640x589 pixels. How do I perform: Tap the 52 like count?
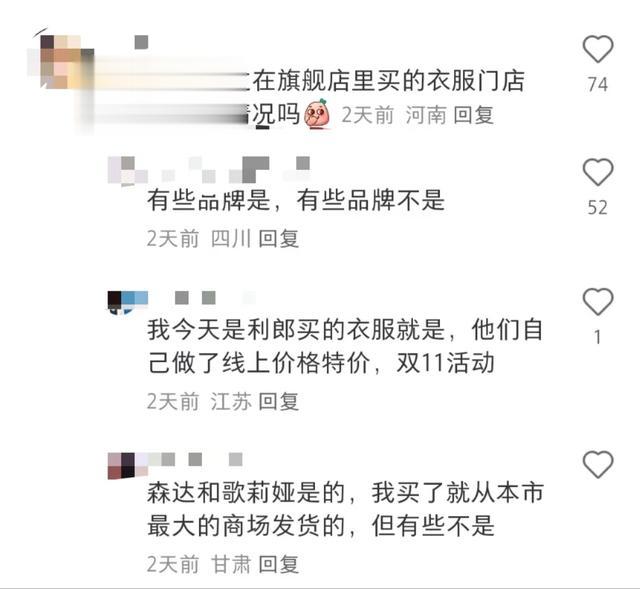598,207
